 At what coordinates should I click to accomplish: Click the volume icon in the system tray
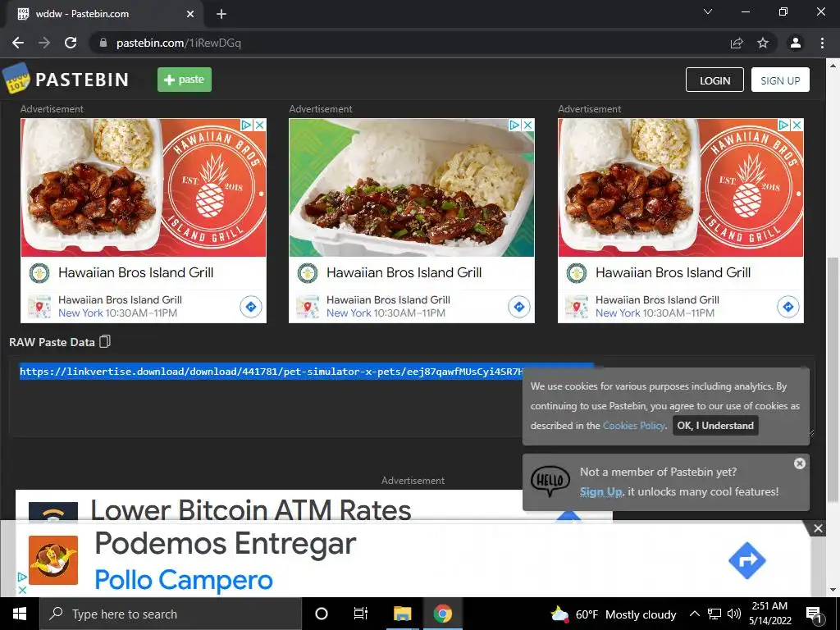coord(734,614)
